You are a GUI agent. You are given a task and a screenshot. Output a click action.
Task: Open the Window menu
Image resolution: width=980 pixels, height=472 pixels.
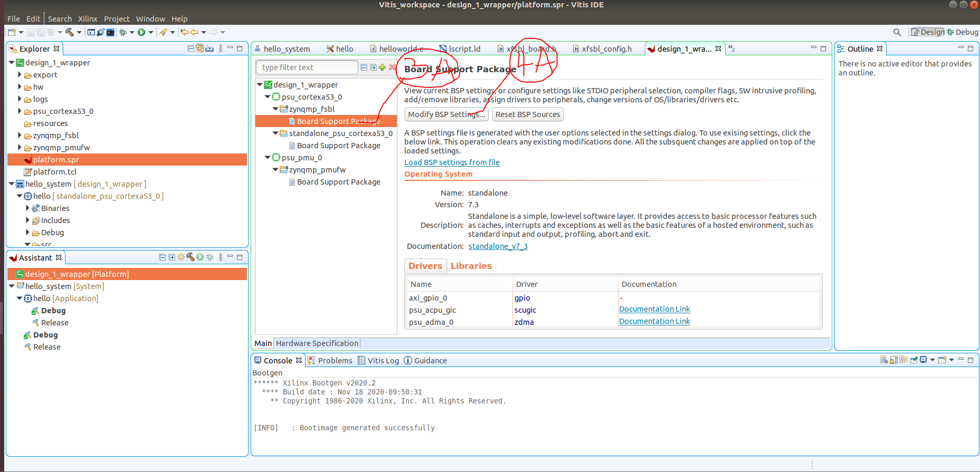click(x=150, y=18)
